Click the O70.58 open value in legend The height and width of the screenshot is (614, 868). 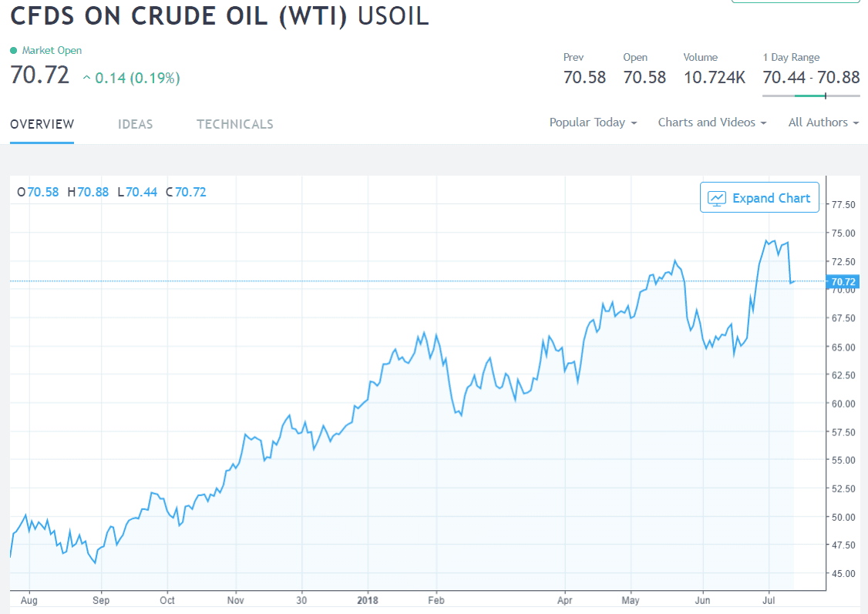pos(39,192)
